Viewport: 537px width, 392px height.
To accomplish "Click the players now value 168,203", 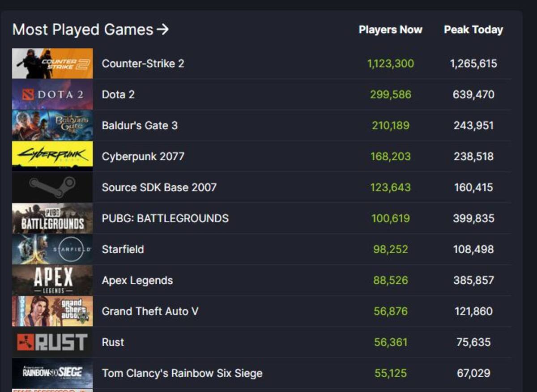I will click(391, 156).
